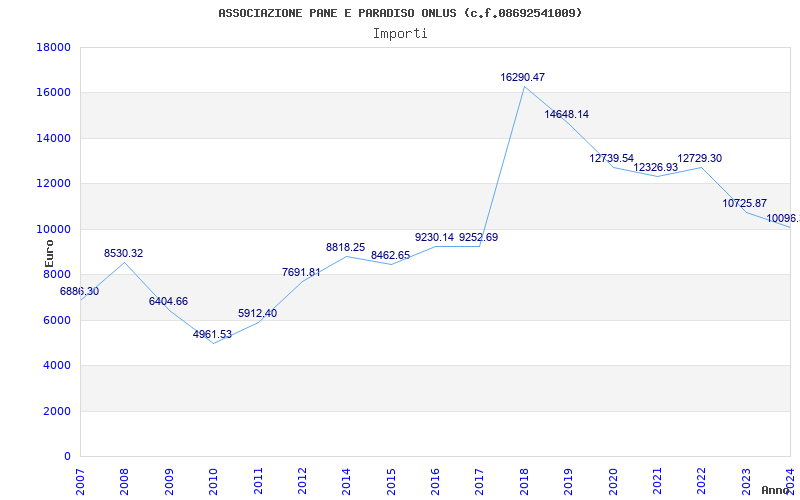
Task: Select the data label 8530.32
Action: [123, 254]
